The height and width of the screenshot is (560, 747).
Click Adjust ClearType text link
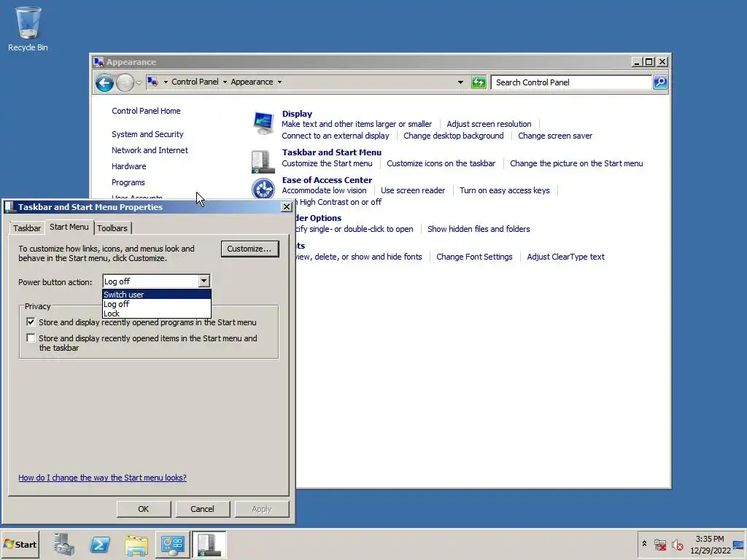(x=565, y=257)
